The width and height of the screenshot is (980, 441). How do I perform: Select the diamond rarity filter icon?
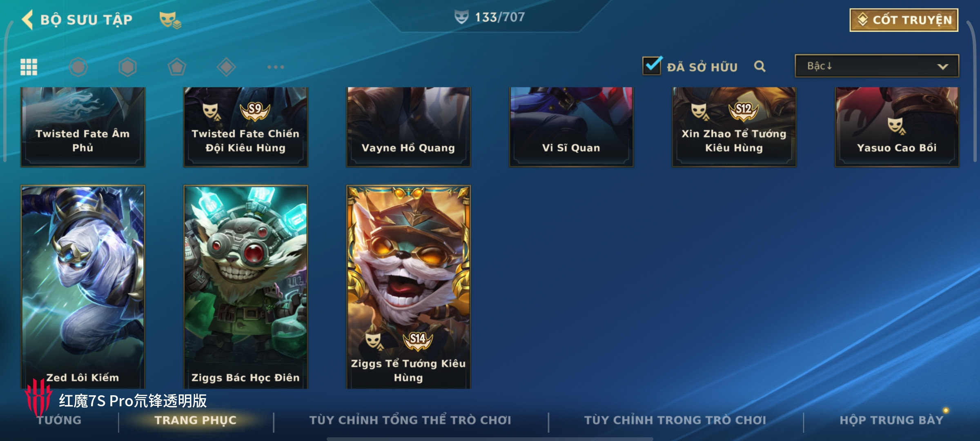click(226, 67)
